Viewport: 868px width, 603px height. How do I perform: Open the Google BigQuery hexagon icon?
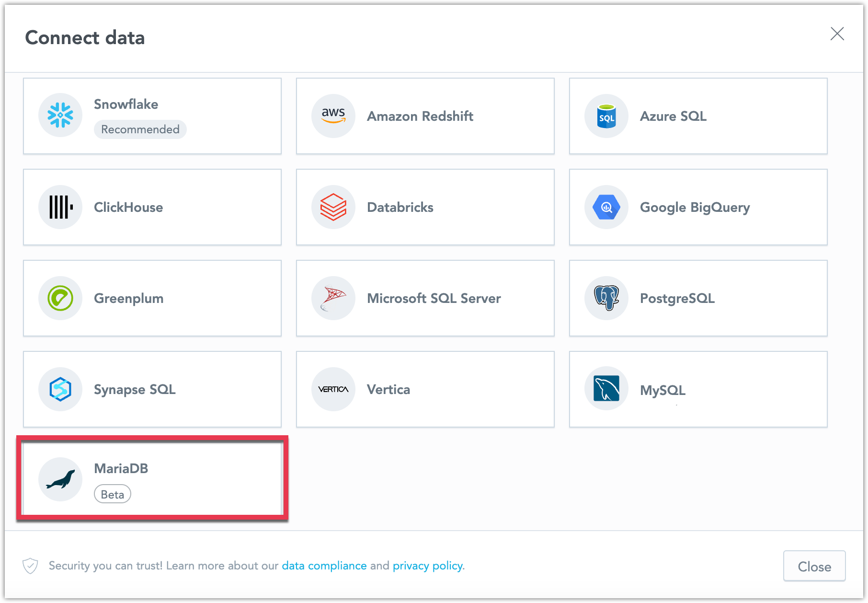pos(605,207)
